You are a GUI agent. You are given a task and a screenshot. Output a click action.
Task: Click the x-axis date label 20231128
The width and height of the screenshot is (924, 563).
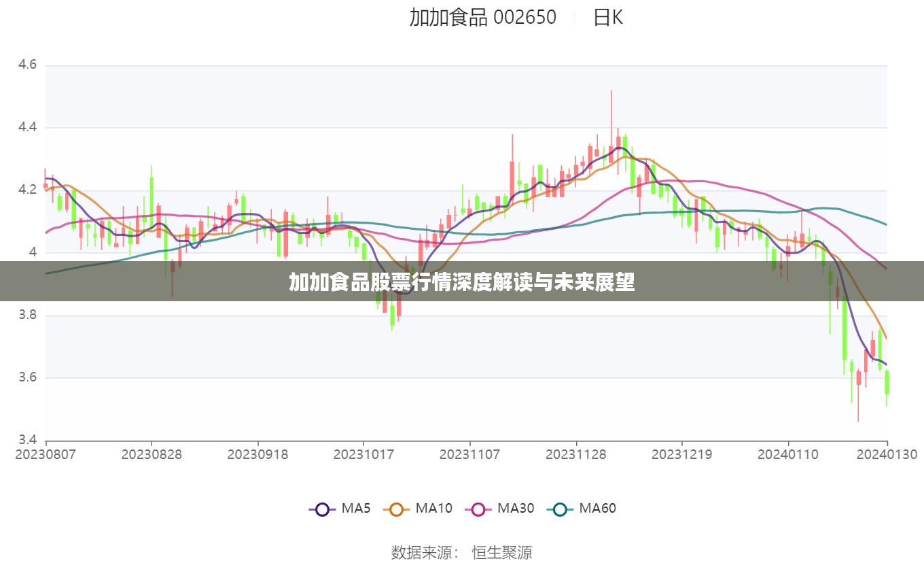tap(575, 454)
